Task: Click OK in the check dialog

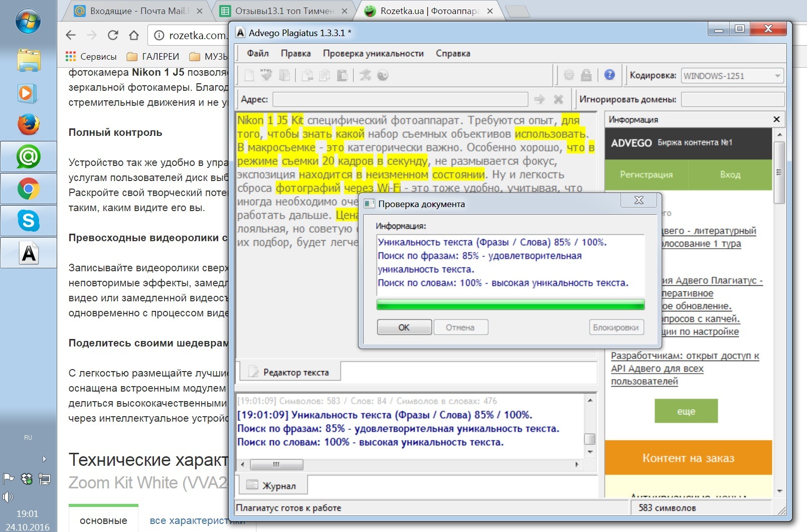Action: (x=404, y=327)
